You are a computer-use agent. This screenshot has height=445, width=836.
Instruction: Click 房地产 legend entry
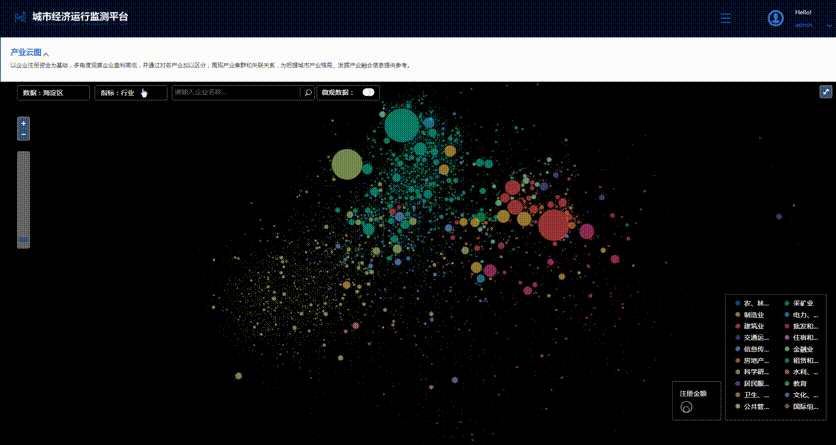pos(752,361)
